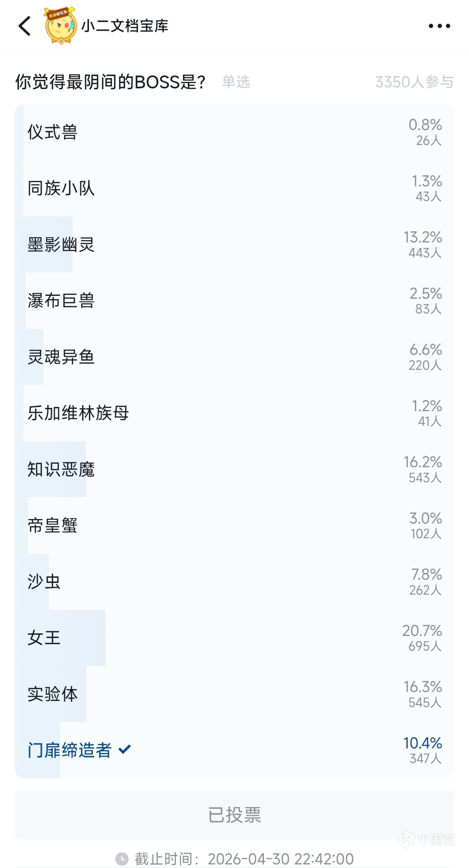Screen dimensions: 469x868
Task: Choose the 墨影幽灵 poll option
Action: click(x=234, y=244)
